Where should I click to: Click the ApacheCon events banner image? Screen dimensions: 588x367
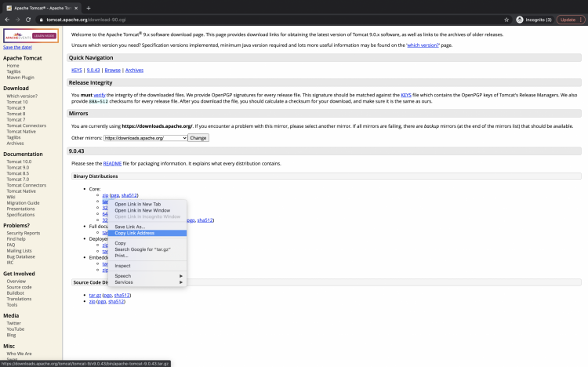(31, 35)
